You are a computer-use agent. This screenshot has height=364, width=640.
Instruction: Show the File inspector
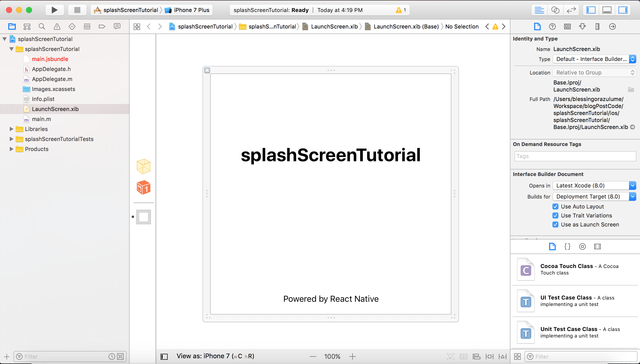pyautogui.click(x=537, y=26)
